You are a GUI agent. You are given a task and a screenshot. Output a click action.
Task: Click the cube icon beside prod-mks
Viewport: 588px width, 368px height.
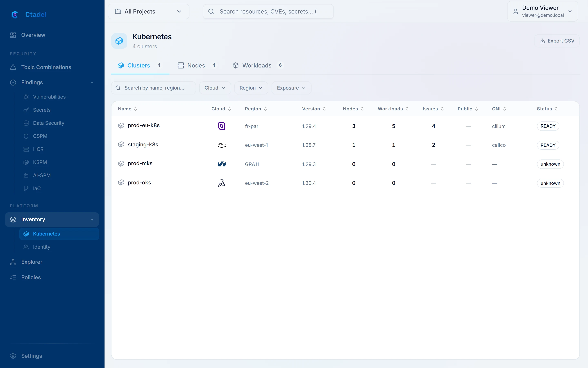point(121,164)
